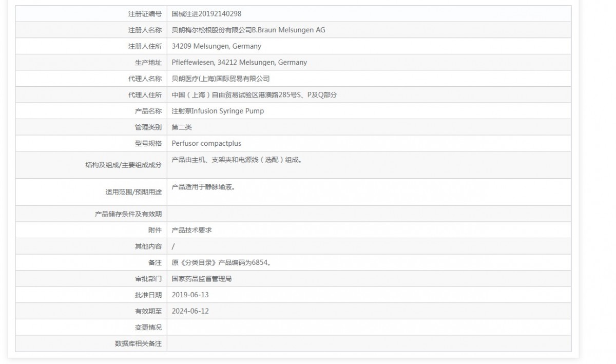Image resolution: width=616 pixels, height=364 pixels.
Task: Select the label 结构及组成/主要组成成分
Action: 123,165
